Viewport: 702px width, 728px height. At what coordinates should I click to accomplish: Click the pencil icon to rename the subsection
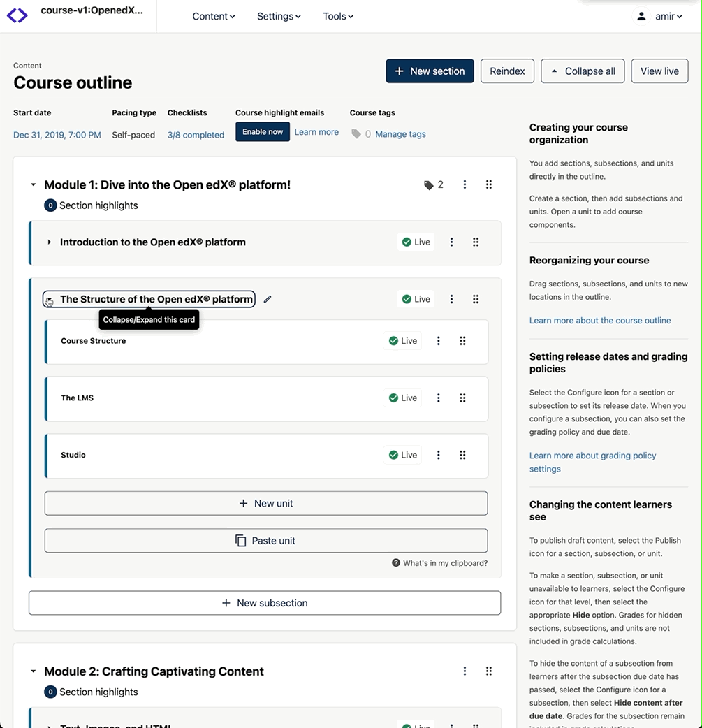point(268,299)
